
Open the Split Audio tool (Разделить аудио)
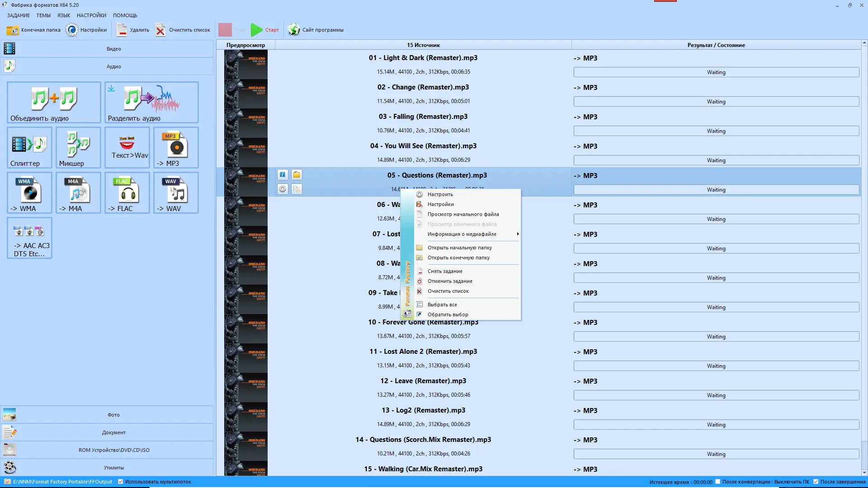[151, 102]
